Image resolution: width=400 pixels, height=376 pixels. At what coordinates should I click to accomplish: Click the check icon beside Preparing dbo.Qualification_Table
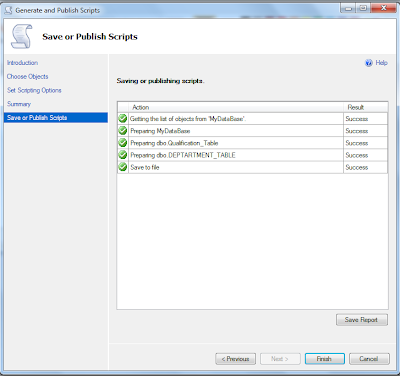123,143
